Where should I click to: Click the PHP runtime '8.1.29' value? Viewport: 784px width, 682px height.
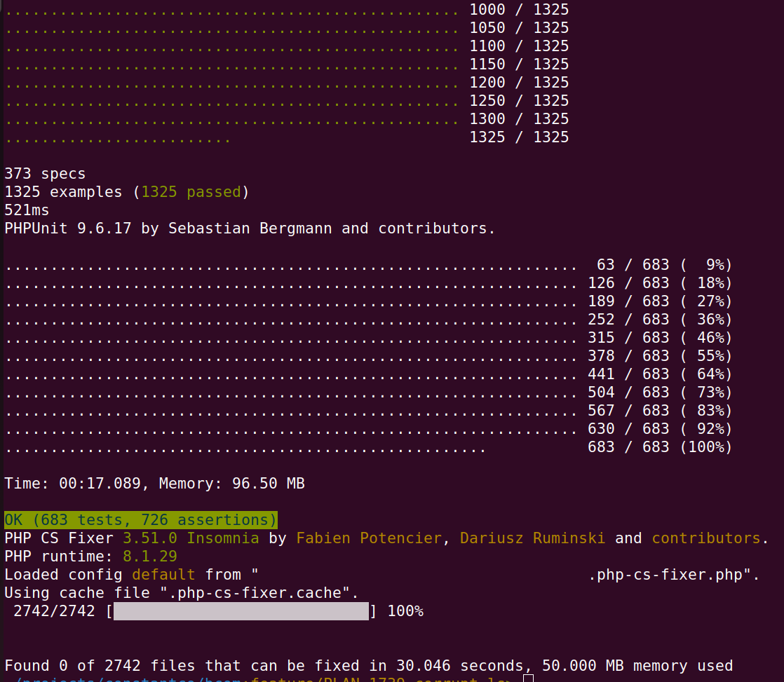tap(150, 557)
